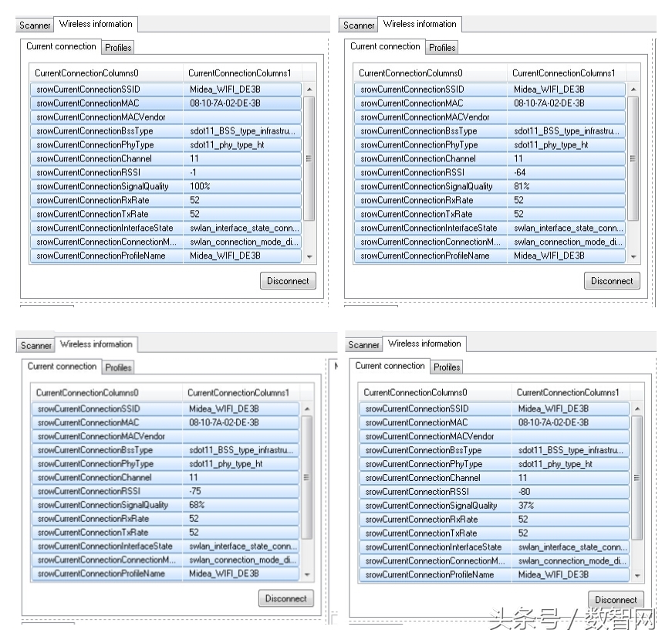
Task: Select the 81% signal quality value
Action: pyautogui.click(x=522, y=186)
